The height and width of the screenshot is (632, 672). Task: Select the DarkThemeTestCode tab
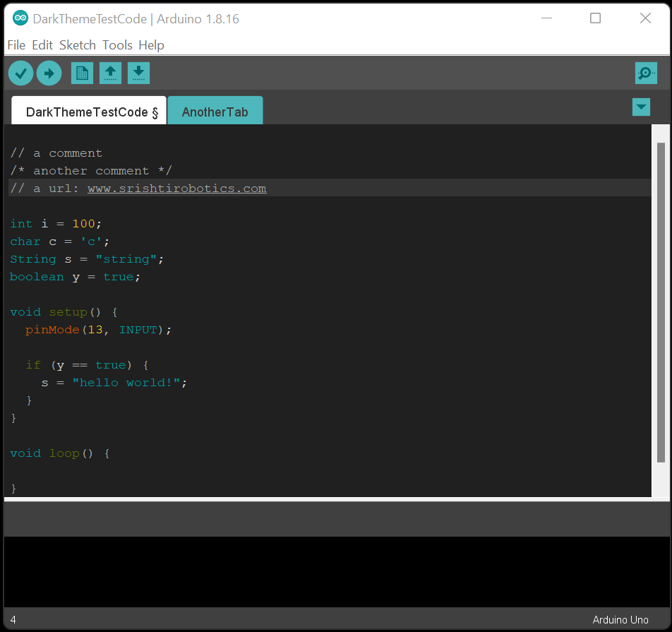89,111
